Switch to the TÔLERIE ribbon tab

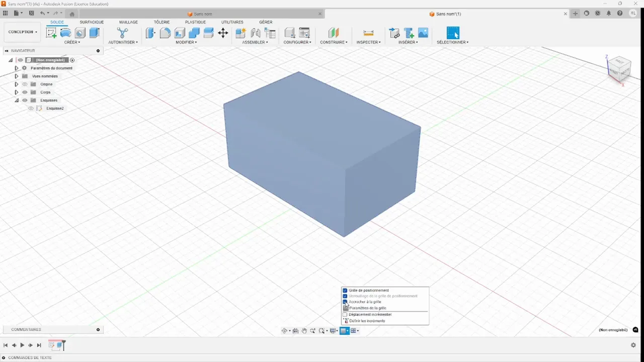click(162, 22)
